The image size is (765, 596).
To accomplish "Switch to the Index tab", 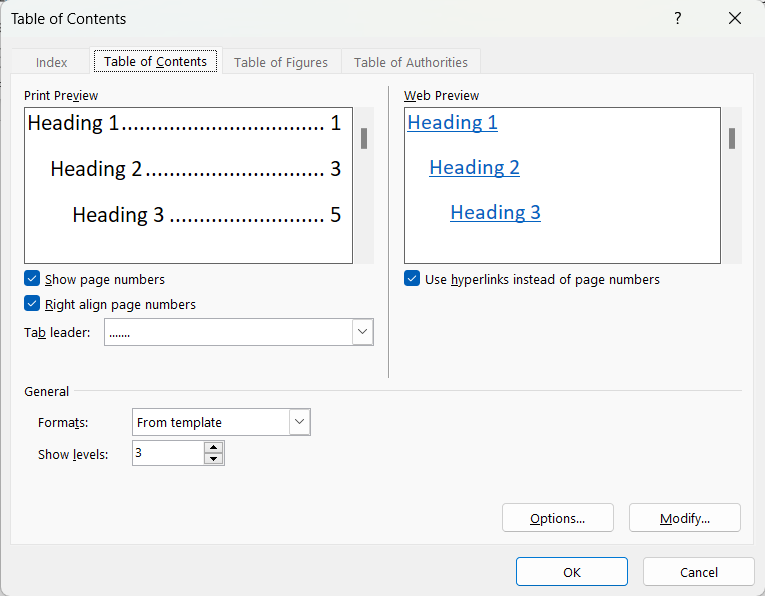I will [52, 62].
